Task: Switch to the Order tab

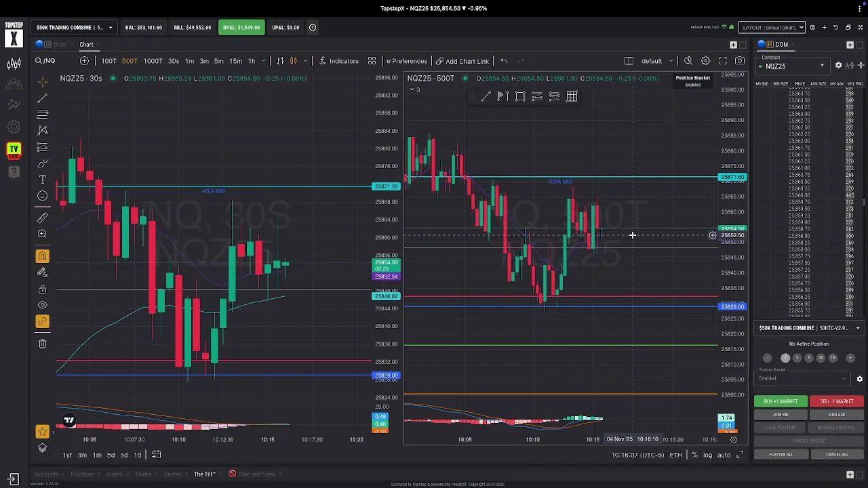Action: coord(60,45)
